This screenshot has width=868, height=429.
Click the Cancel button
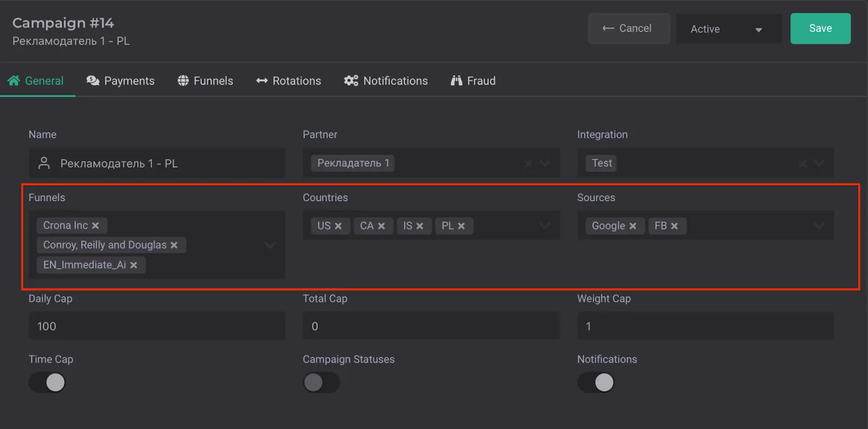629,29
